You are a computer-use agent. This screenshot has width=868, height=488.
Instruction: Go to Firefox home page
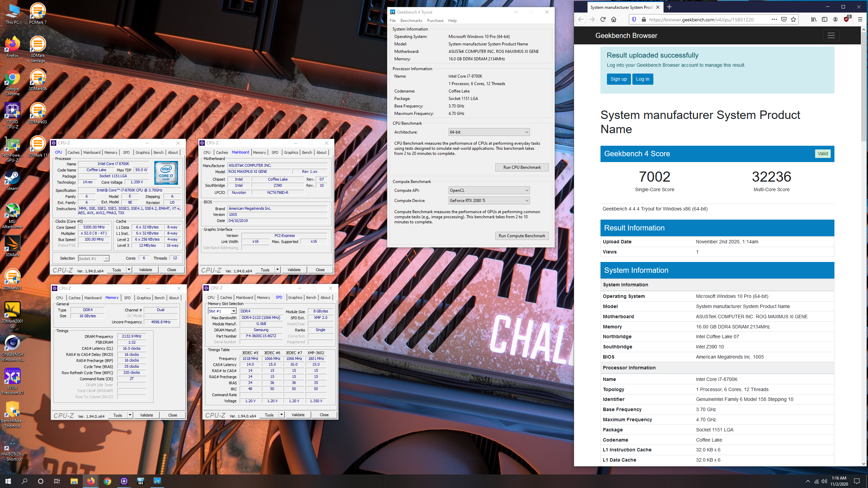pos(614,20)
